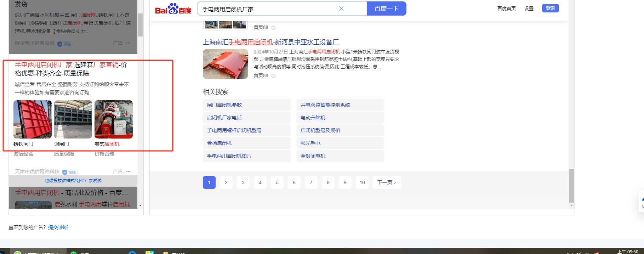Click 价格合理 tag under the ad
Screen dimensions: 644x254
104,154
